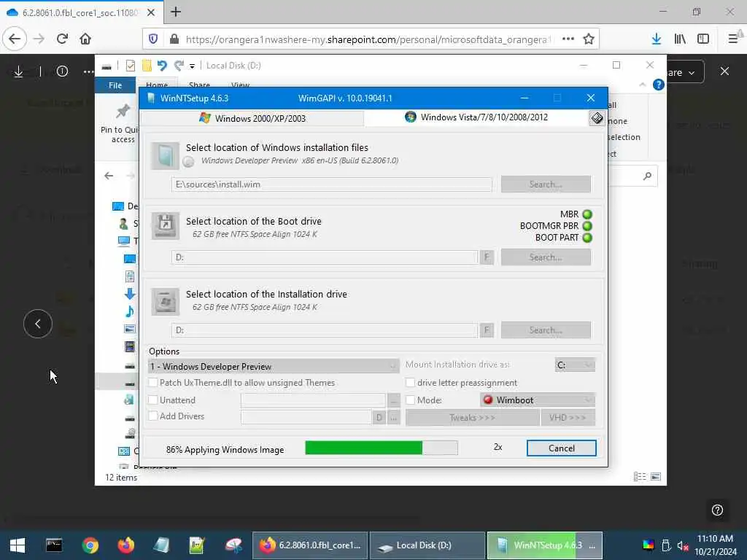Click the F format button for Installation drive
This screenshot has width=747, height=560.
487,330
